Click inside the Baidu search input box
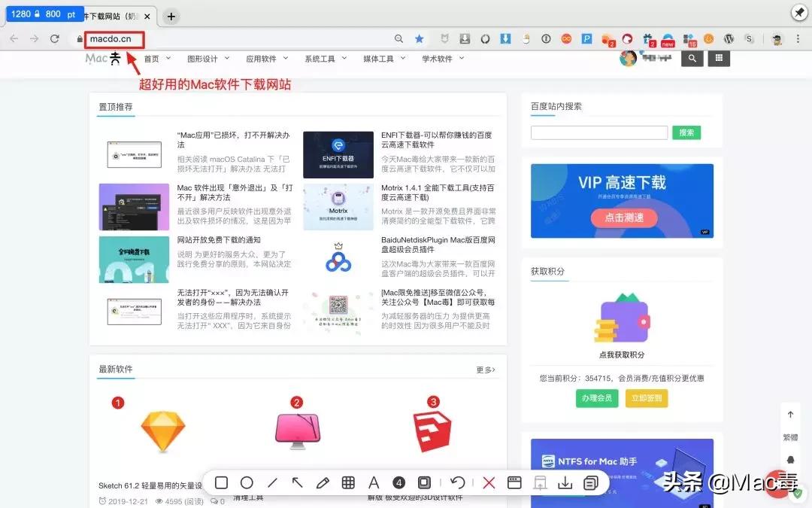This screenshot has height=508, width=812. coord(598,132)
